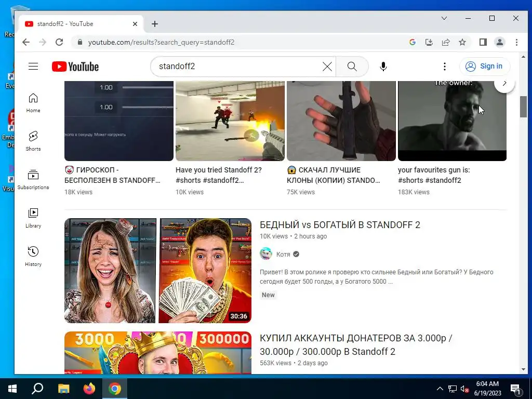Close the standoff2 - YouTube tab

pos(135,24)
